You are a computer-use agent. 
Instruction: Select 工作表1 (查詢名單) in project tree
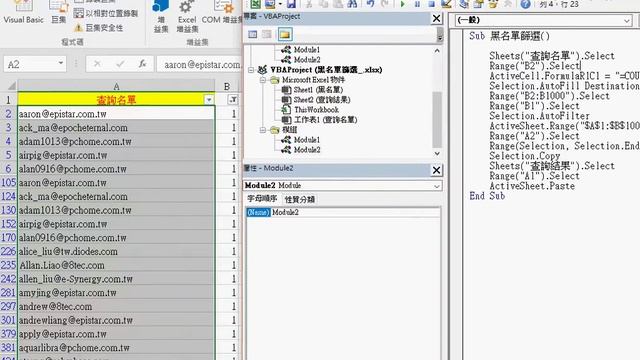click(325, 120)
